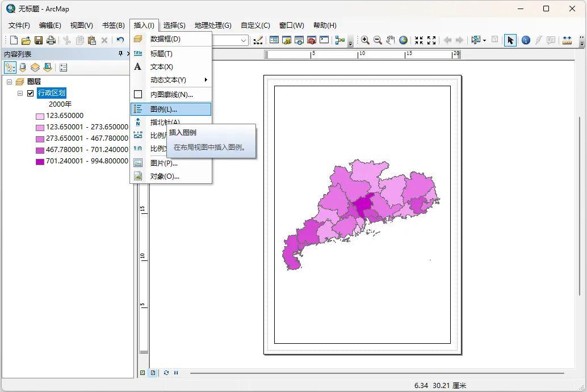Choose 标题(T) from Insert menu
The width and height of the screenshot is (587, 392).
171,53
